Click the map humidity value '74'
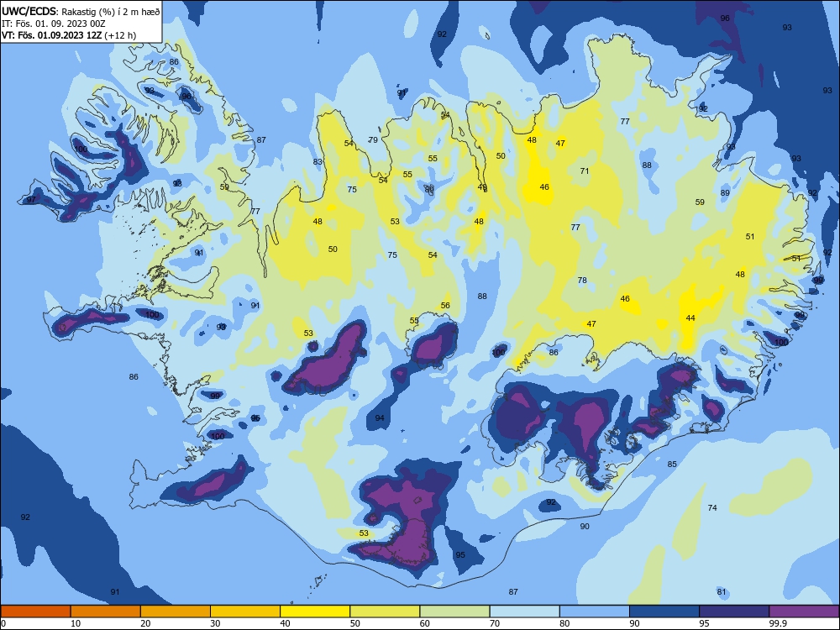Screen dimensions: 840x630 pyautogui.click(x=712, y=508)
